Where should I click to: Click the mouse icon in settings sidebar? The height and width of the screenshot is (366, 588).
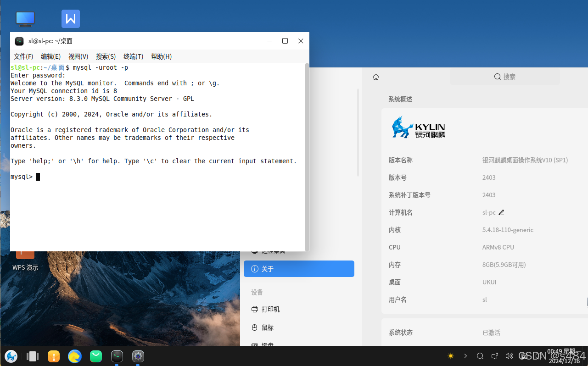(255, 327)
